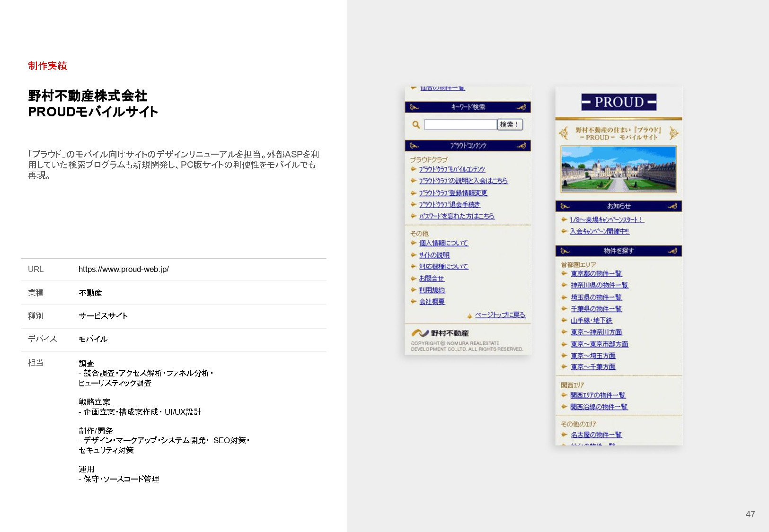Click the arrow icon beside 東京都の物件一覧
The image size is (769, 532).
pos(563,273)
